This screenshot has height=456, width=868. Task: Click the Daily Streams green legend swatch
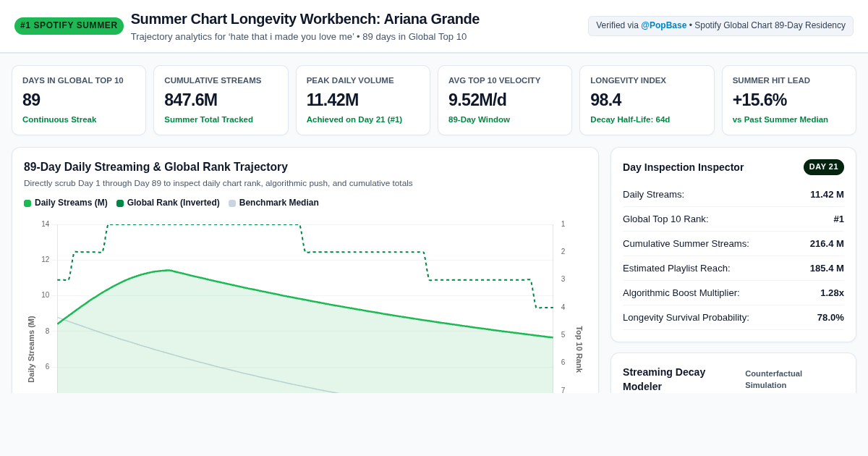[27, 203]
